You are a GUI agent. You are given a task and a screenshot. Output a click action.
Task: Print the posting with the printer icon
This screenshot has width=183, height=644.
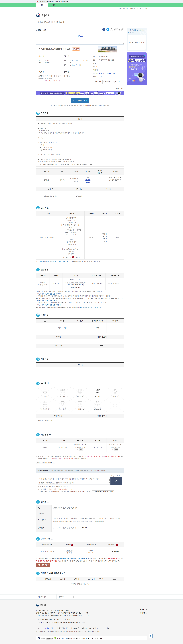tap(122, 29)
